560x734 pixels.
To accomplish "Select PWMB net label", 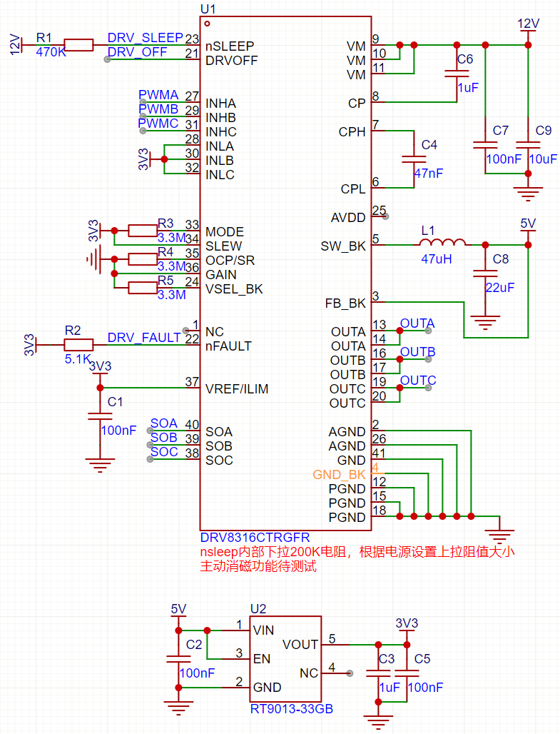I will pos(158,109).
